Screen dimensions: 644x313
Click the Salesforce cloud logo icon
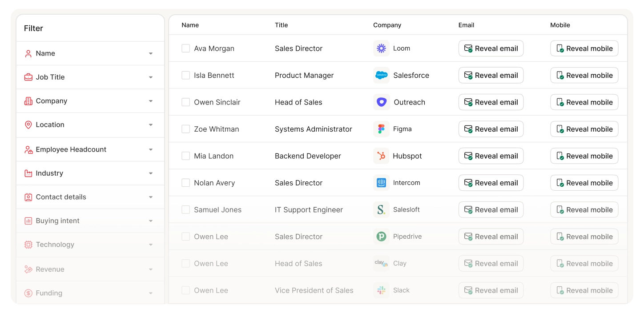coord(381,76)
